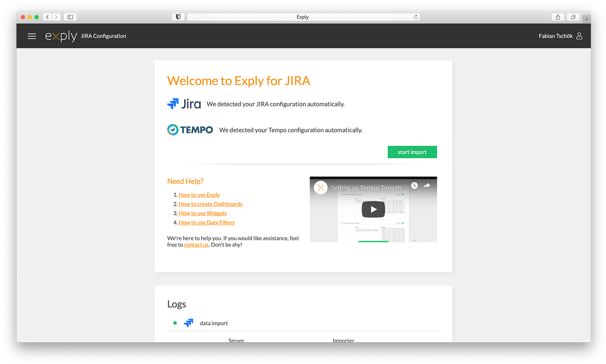Click the Jira logo
The image size is (606, 364).
[x=184, y=104]
